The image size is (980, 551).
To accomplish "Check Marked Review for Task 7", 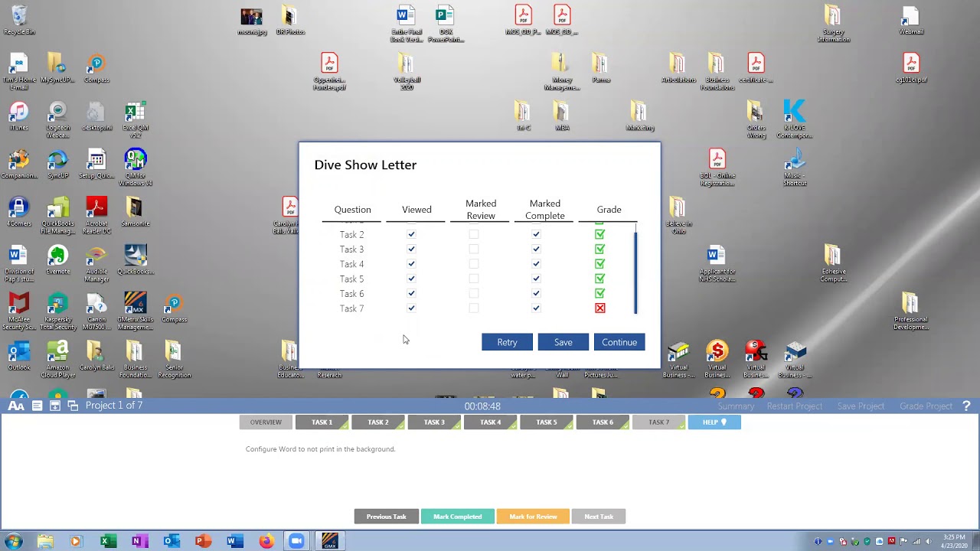I will pos(474,308).
